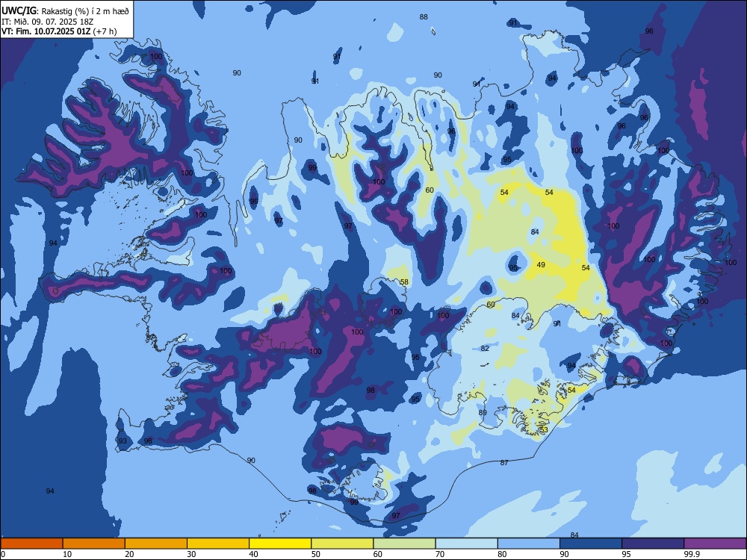The height and width of the screenshot is (560, 747).
Task: Click the '40' legend scale label
Action: click(253, 554)
